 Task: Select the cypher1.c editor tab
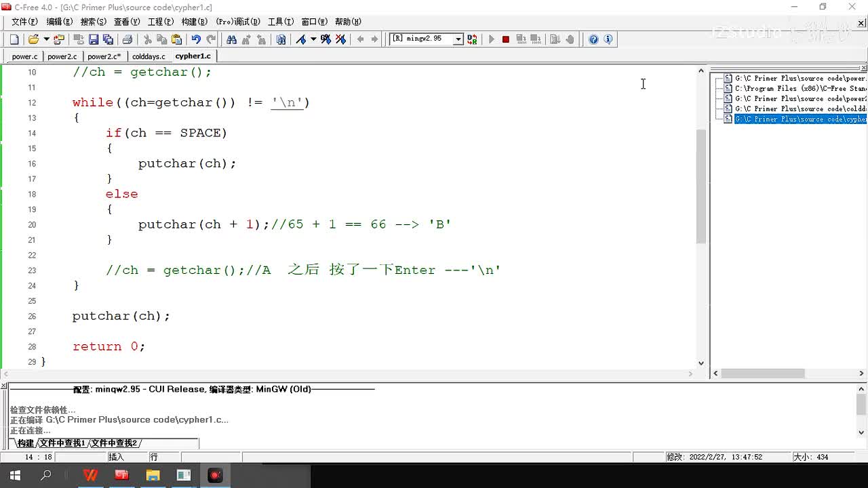[193, 56]
